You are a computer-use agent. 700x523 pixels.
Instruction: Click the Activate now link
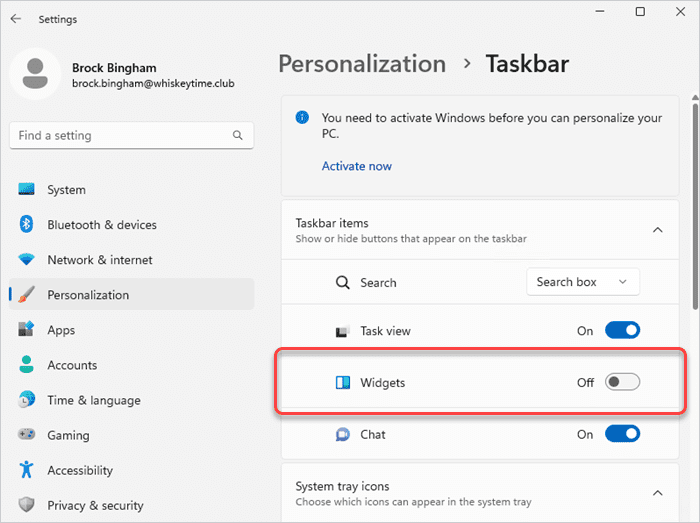click(357, 166)
